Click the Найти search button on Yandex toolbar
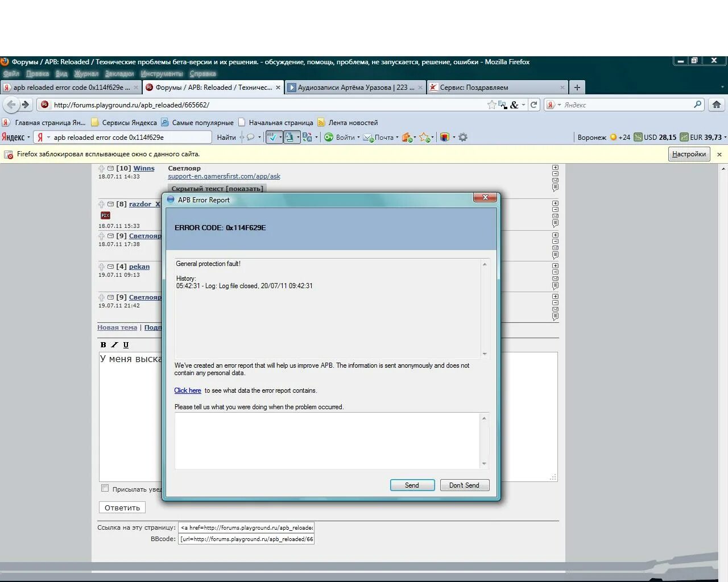This screenshot has height=582, width=728. (x=226, y=137)
